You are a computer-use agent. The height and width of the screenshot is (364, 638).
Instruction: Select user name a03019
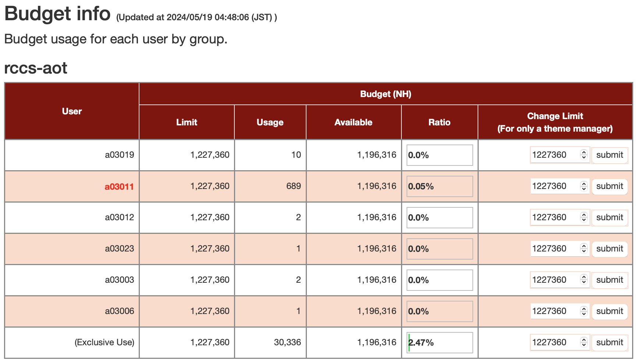[x=119, y=155]
